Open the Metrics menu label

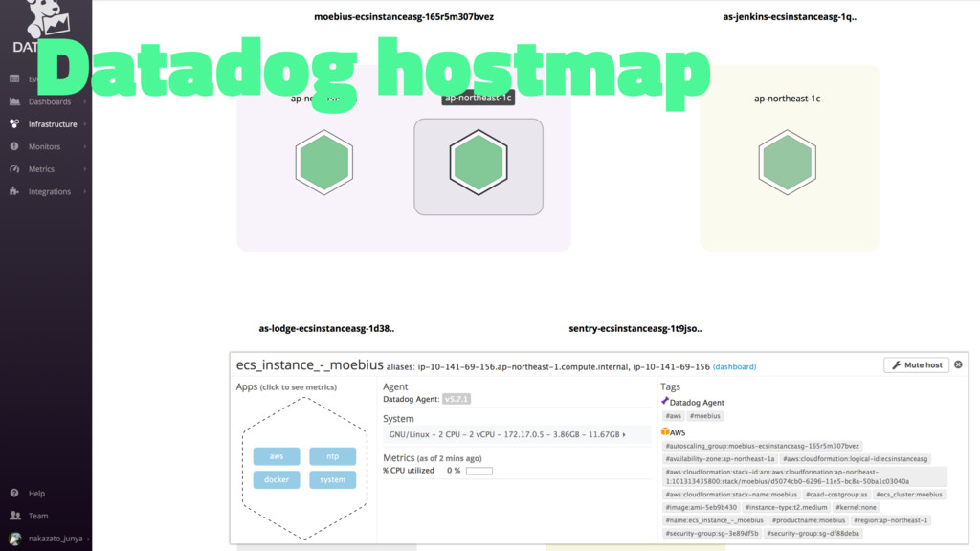pos(41,169)
